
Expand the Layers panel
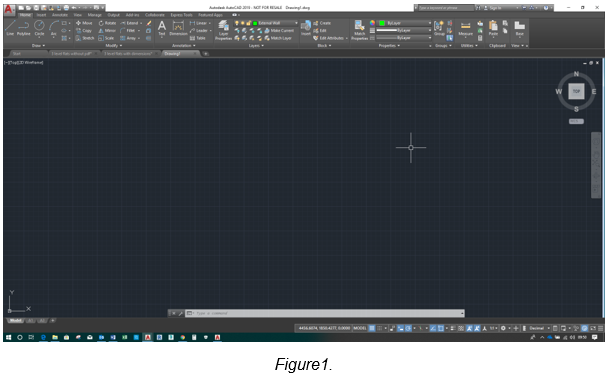(x=256, y=46)
